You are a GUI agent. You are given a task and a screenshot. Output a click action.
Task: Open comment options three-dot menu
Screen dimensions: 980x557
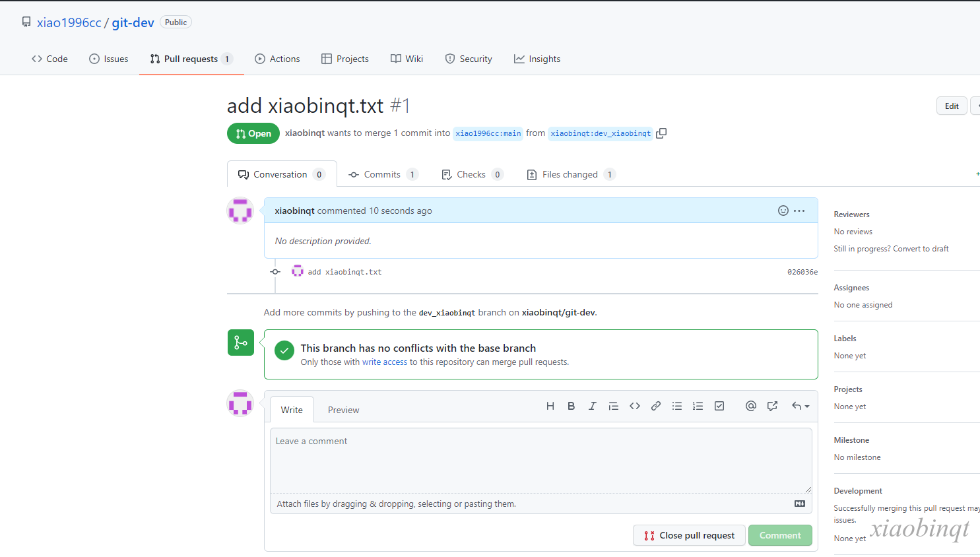pos(799,211)
